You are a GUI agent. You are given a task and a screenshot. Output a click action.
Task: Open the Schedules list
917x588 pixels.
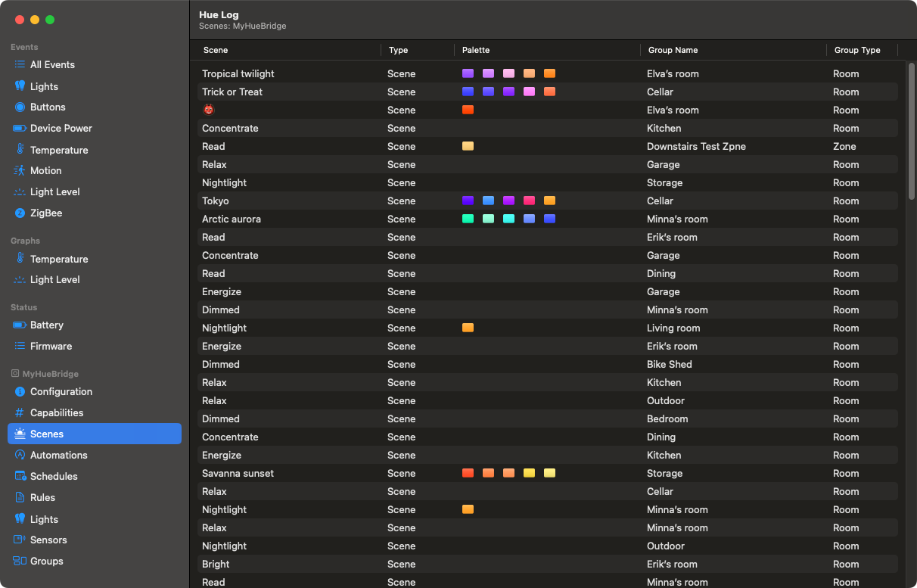(x=51, y=476)
